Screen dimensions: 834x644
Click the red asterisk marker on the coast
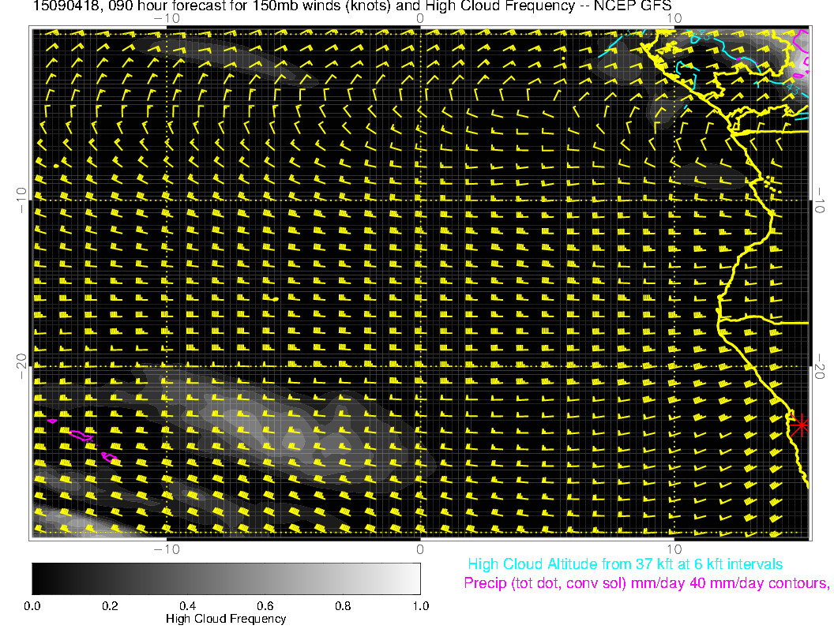point(801,425)
